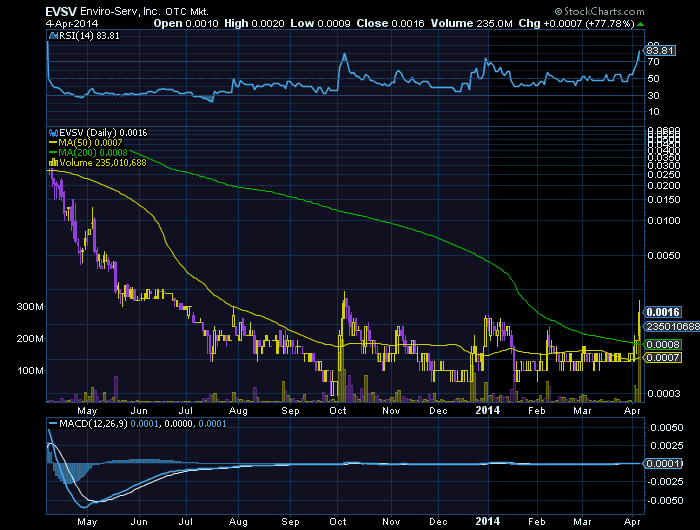Click the Volume bars legend icon
This screenshot has height=530, width=700.
[x=54, y=163]
